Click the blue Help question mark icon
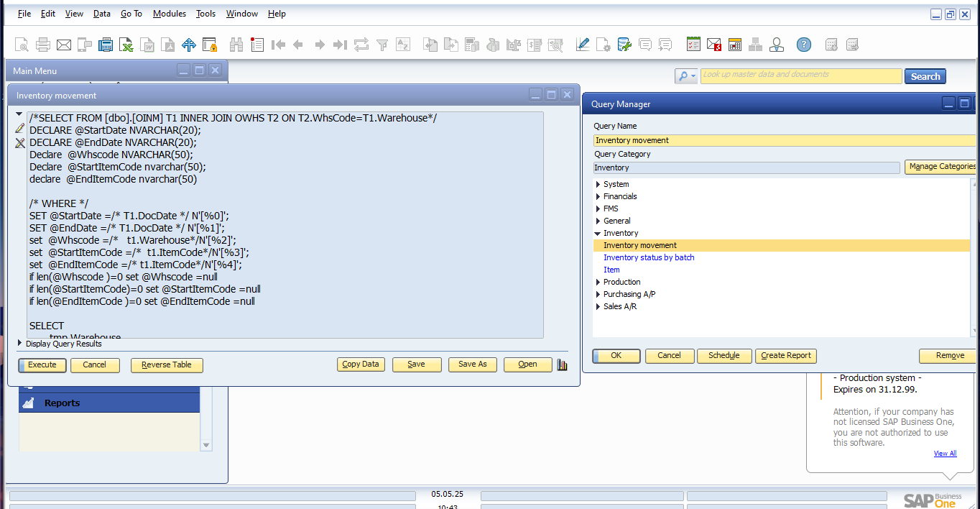 click(804, 45)
